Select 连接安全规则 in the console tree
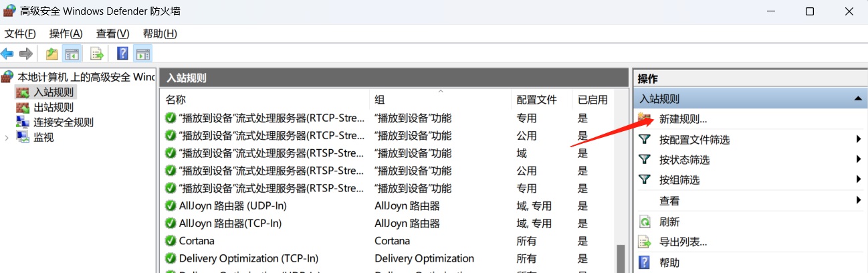 (x=64, y=122)
